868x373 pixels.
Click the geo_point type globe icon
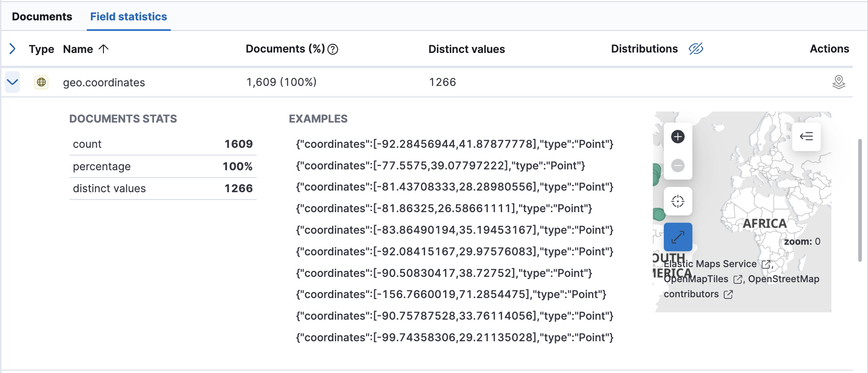tap(41, 82)
